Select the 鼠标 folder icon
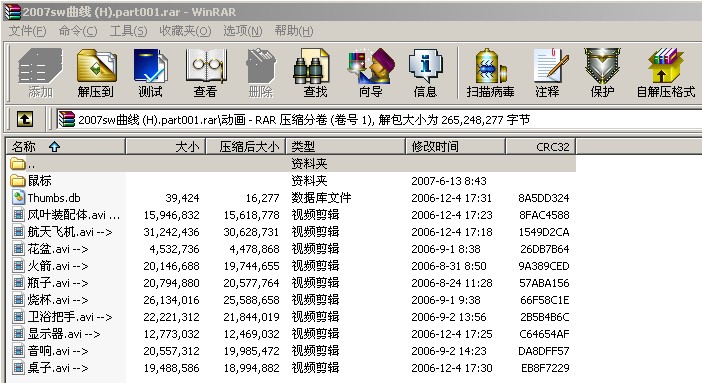This screenshot has height=383, width=702. click(18, 181)
